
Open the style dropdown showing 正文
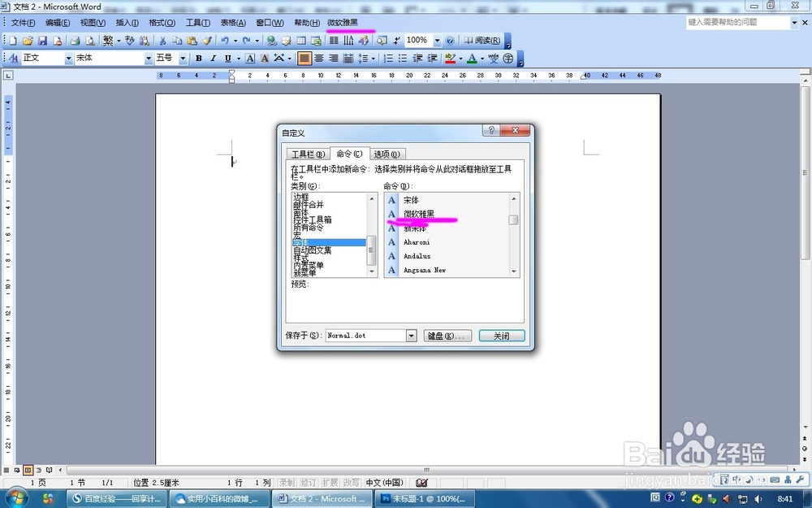tap(68, 59)
